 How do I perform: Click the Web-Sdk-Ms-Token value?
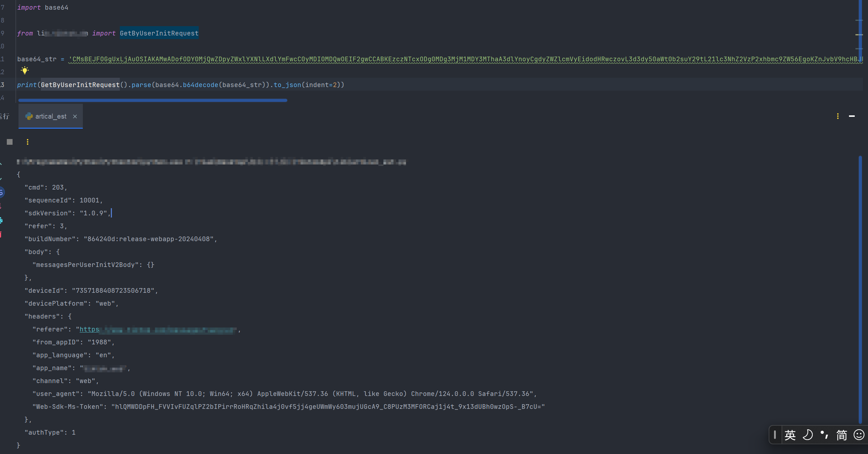pos(328,407)
